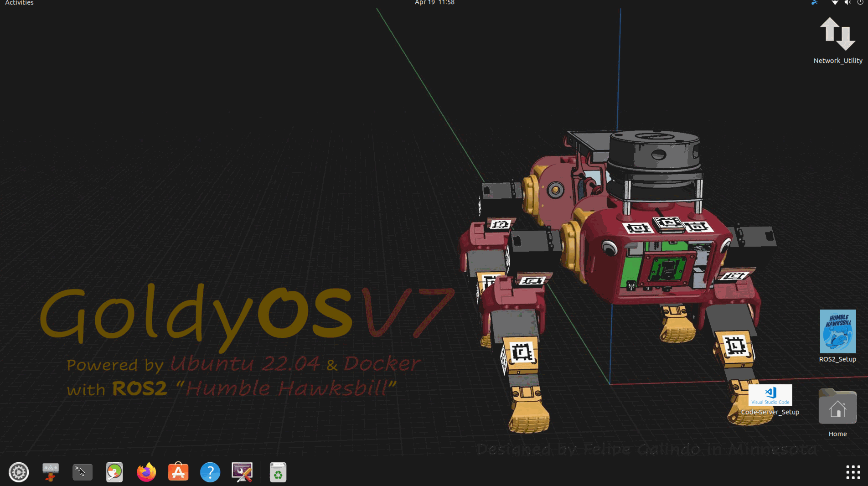Open the Activities overview
This screenshot has height=486, width=868.
coord(19,3)
